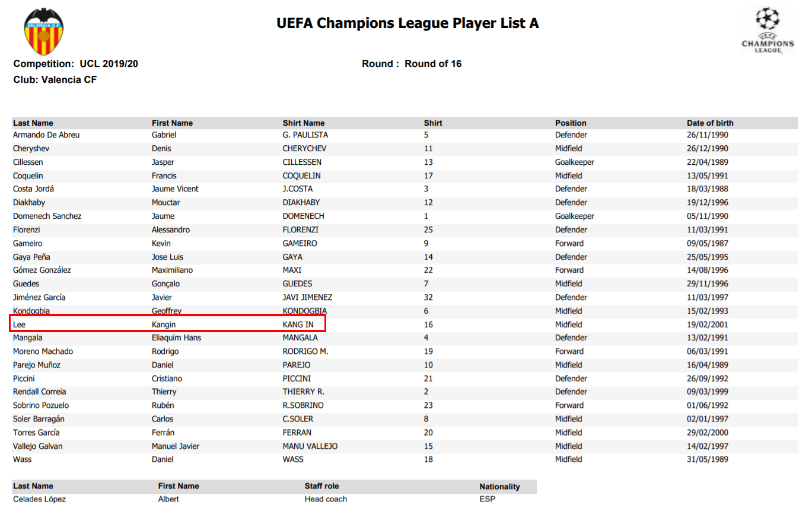
Task: Click the document title heading
Action: [407, 23]
